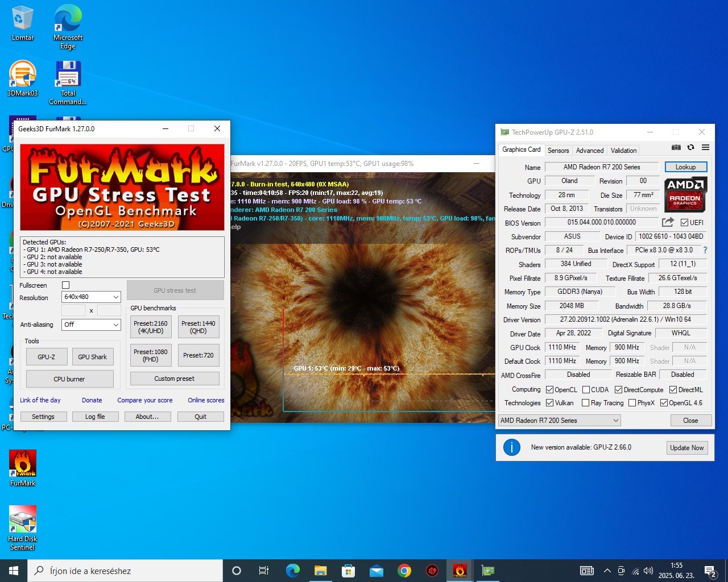
Task: Run Preset:2160 (4K/UHD) benchmark
Action: click(151, 327)
